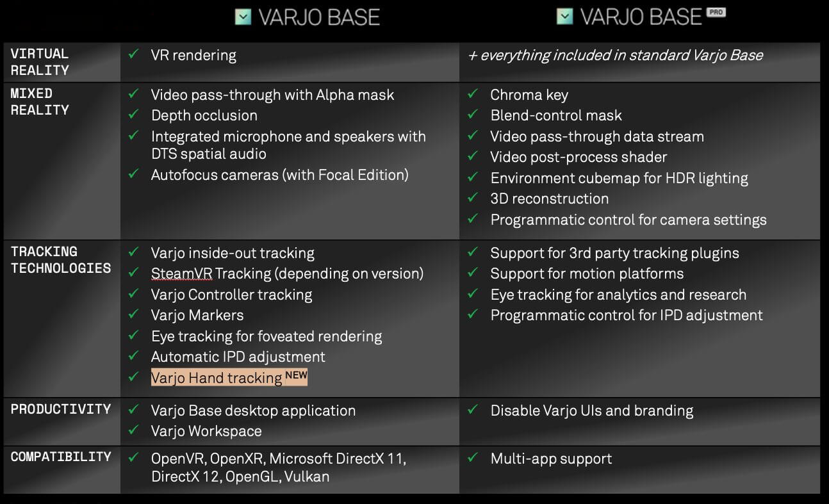Click the checkmark next to 3D reconstruction
Viewport: 829px width, 504px height.
(x=473, y=198)
